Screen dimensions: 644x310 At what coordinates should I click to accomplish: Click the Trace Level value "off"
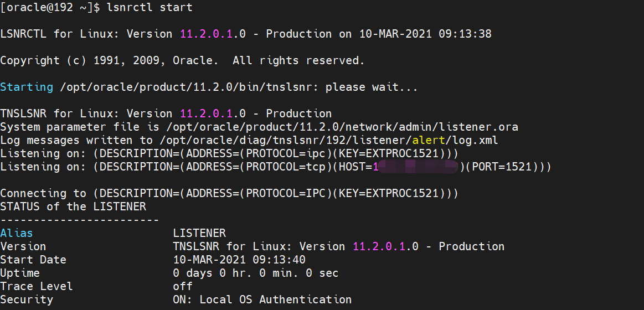coord(183,286)
